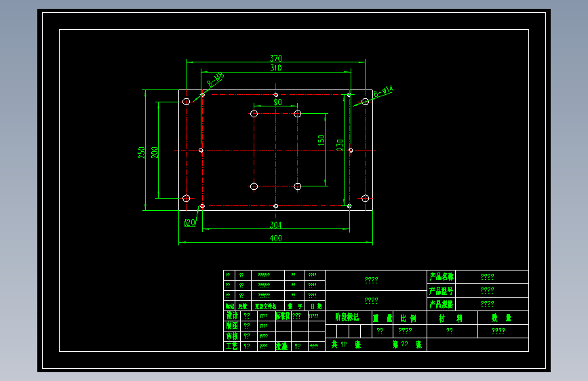Select the 310 dimension text
The height and width of the screenshot is (381, 588).
tap(276, 68)
